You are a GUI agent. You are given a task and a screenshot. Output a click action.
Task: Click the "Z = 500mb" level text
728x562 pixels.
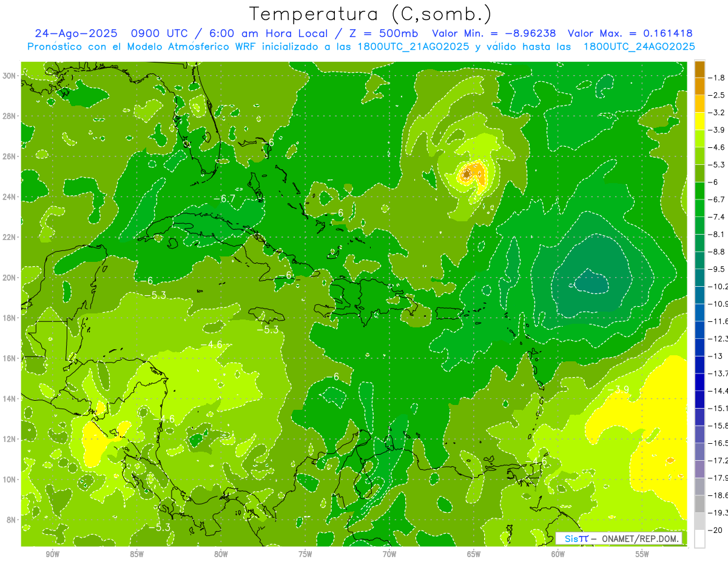click(x=383, y=33)
